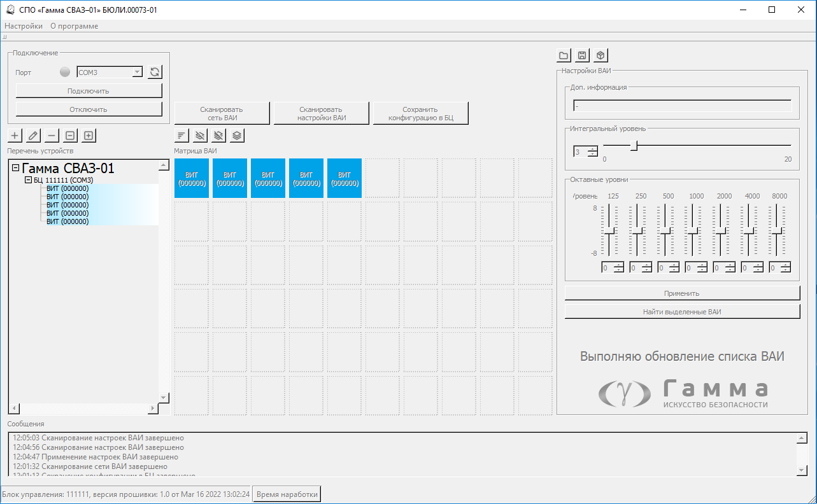Save configuration using the floppy disk icon

(582, 55)
